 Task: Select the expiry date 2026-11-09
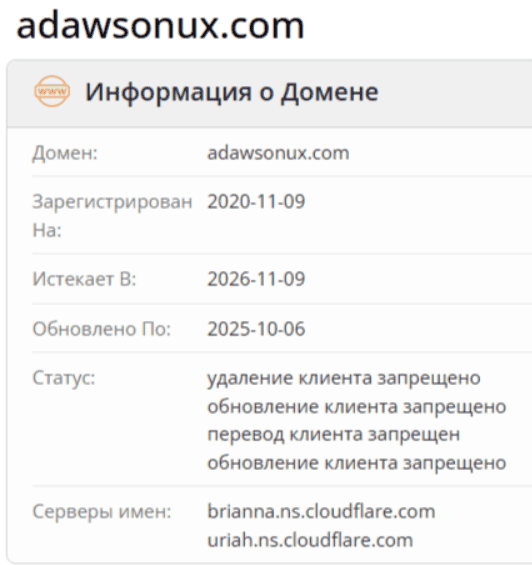point(256,279)
